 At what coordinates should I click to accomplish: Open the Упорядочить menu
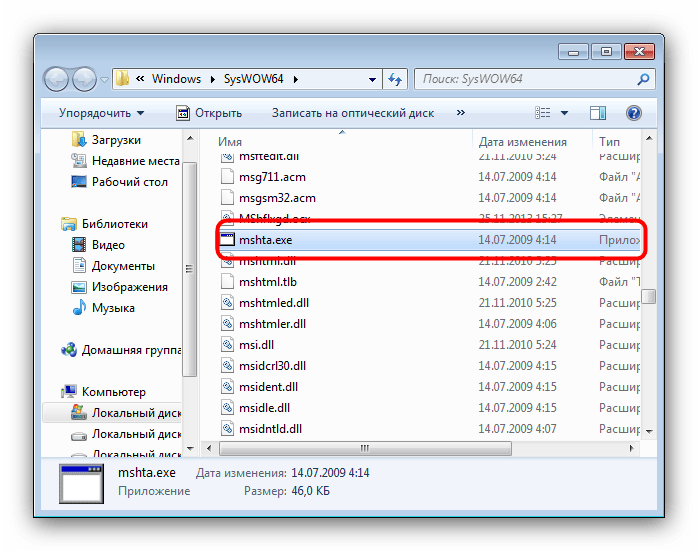101,113
